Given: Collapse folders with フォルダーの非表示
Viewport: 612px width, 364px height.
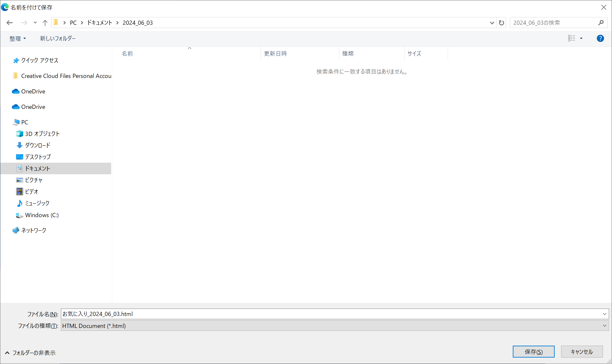Looking at the screenshot, I should [30, 353].
